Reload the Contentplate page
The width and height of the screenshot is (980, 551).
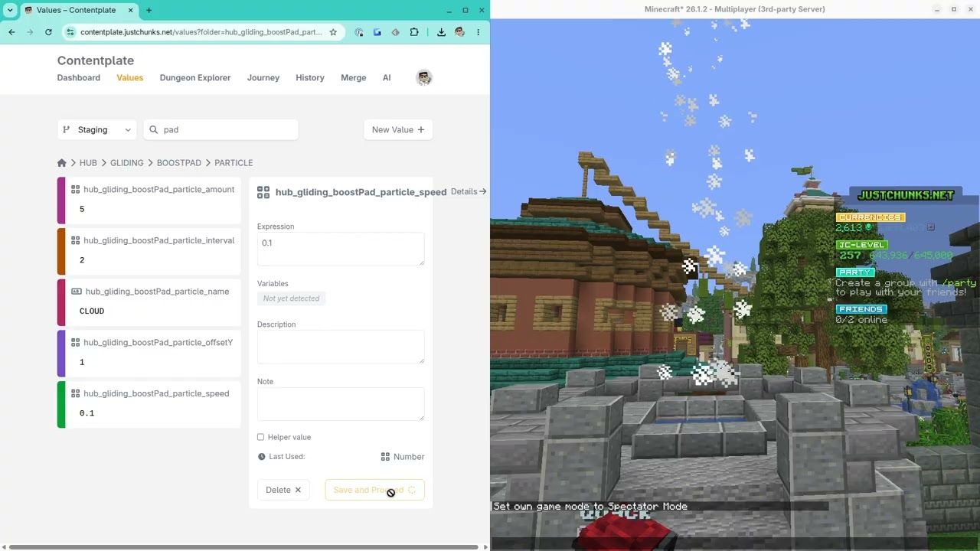(48, 32)
